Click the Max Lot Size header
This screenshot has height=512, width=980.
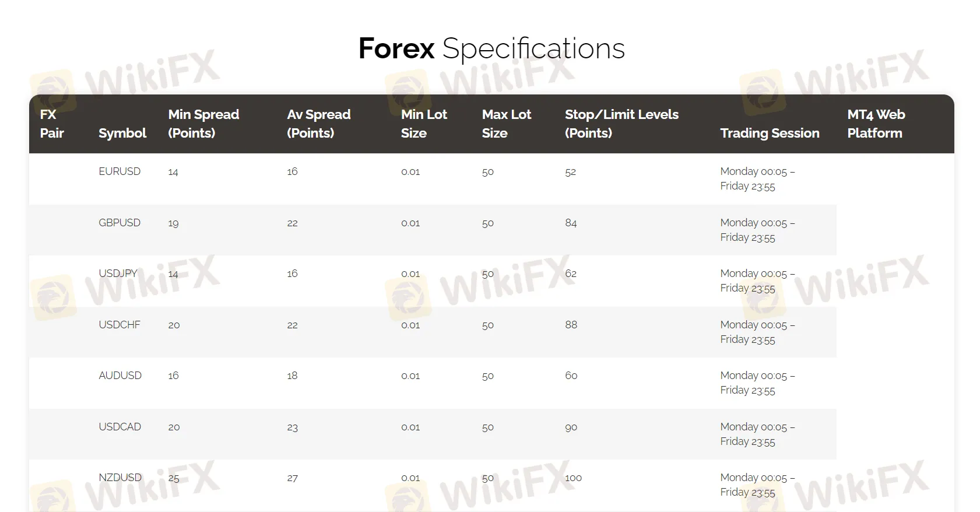click(506, 124)
